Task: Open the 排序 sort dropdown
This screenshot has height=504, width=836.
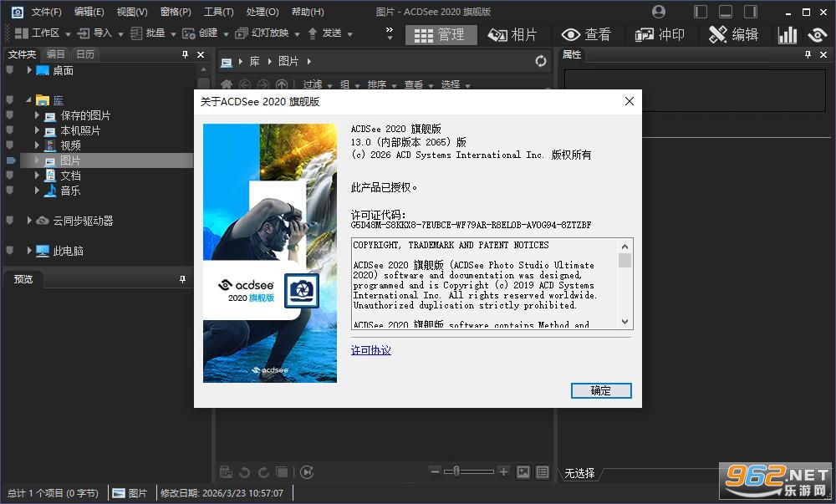Action: click(382, 84)
